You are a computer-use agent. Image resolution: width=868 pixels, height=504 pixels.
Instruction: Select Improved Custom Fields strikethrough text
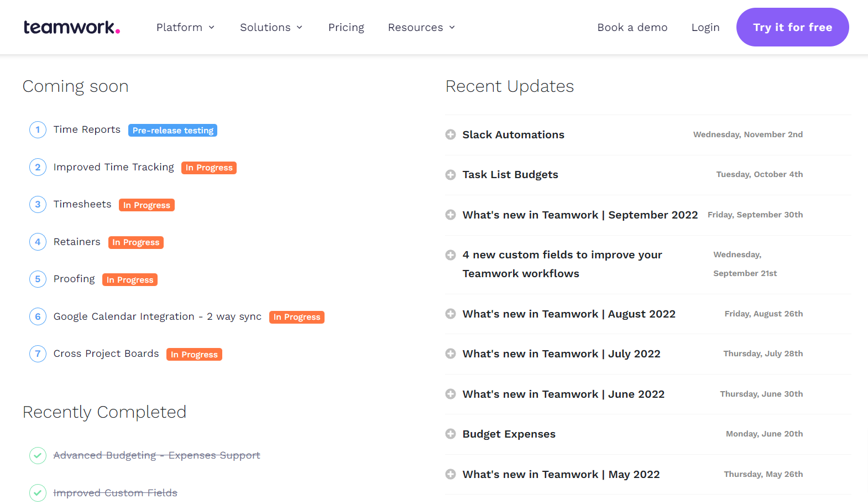click(x=116, y=493)
